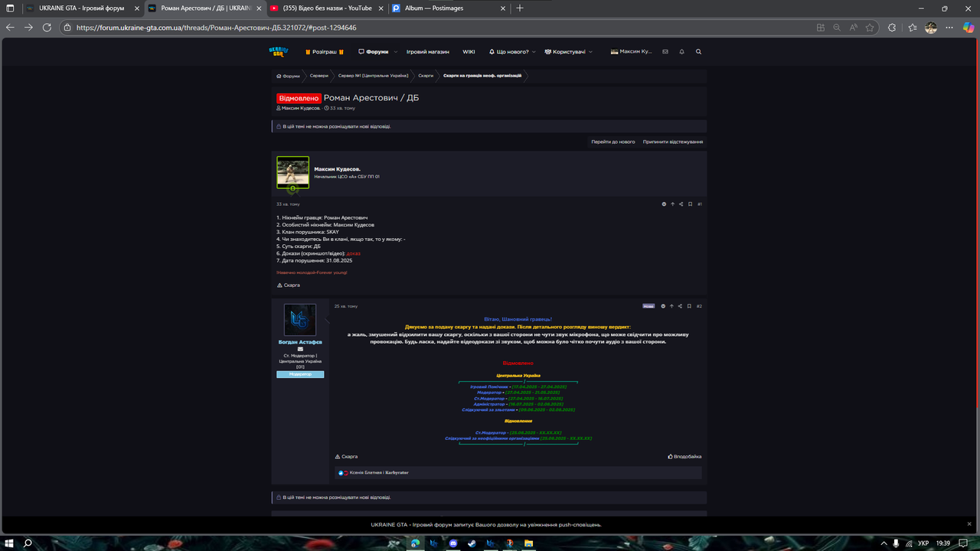
Task: Click Максим Кудесов. avatar thumbnail
Action: pos(292,172)
